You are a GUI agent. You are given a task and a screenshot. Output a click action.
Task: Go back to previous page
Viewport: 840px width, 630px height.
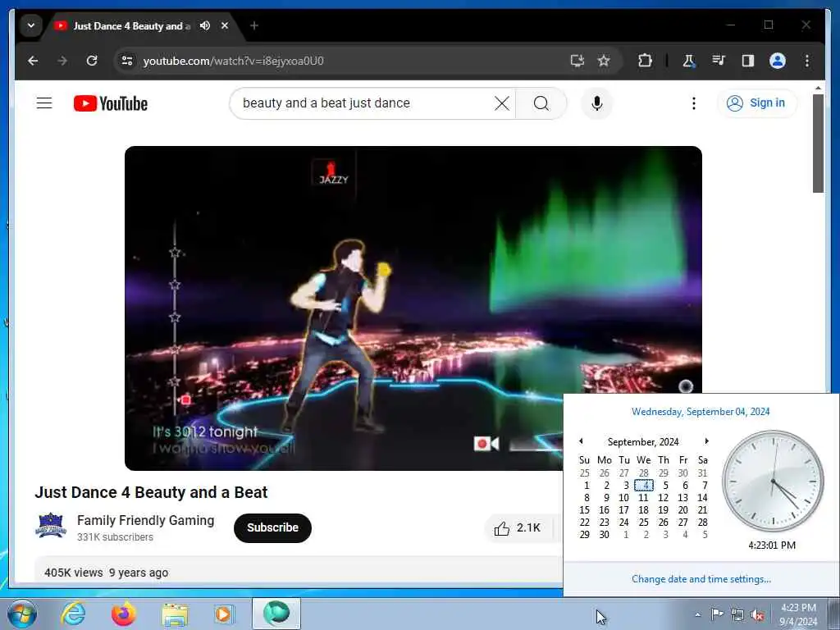(33, 61)
